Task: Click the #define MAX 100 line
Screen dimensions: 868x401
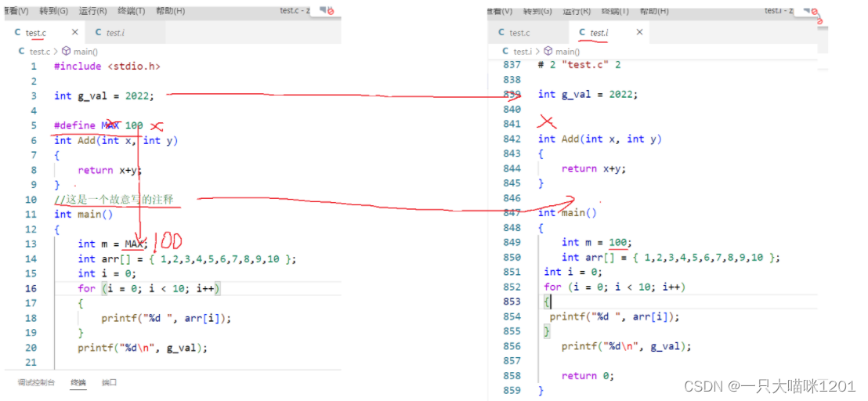Action: pos(98,125)
